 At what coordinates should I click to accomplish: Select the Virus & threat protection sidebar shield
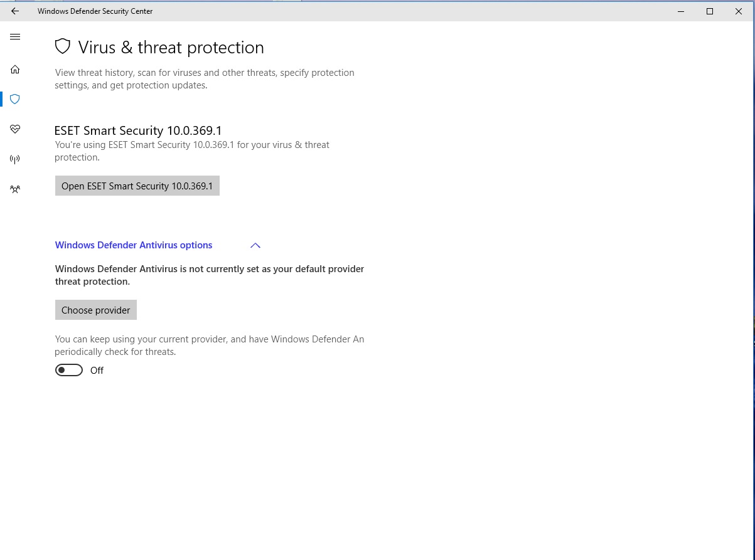(15, 99)
